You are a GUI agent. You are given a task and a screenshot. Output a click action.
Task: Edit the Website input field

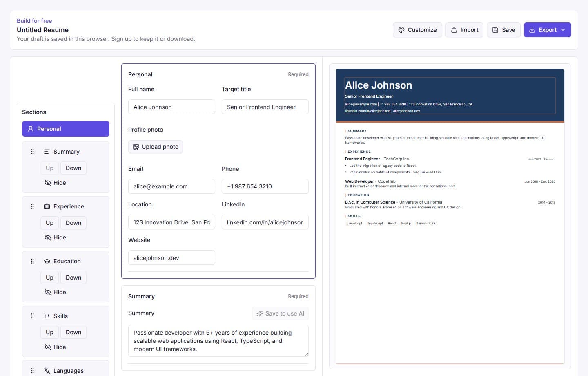point(171,258)
